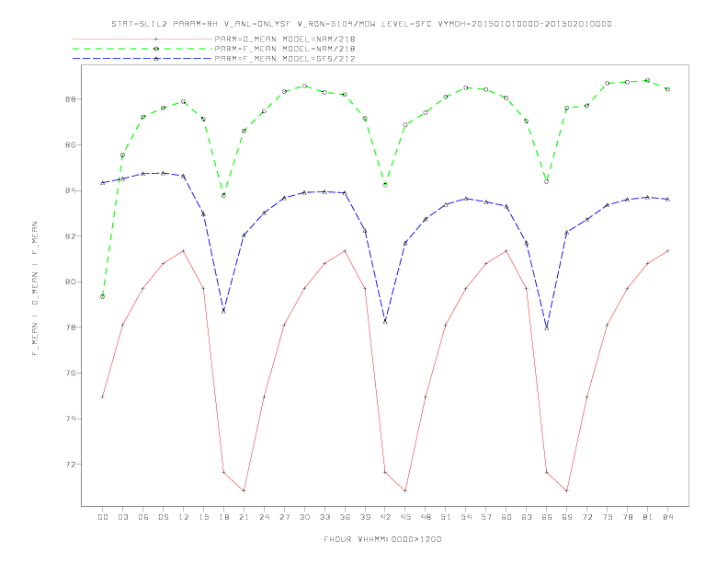The width and height of the screenshot is (728, 563).
Task: Click x-axis tick label 15
Action: pyautogui.click(x=203, y=517)
